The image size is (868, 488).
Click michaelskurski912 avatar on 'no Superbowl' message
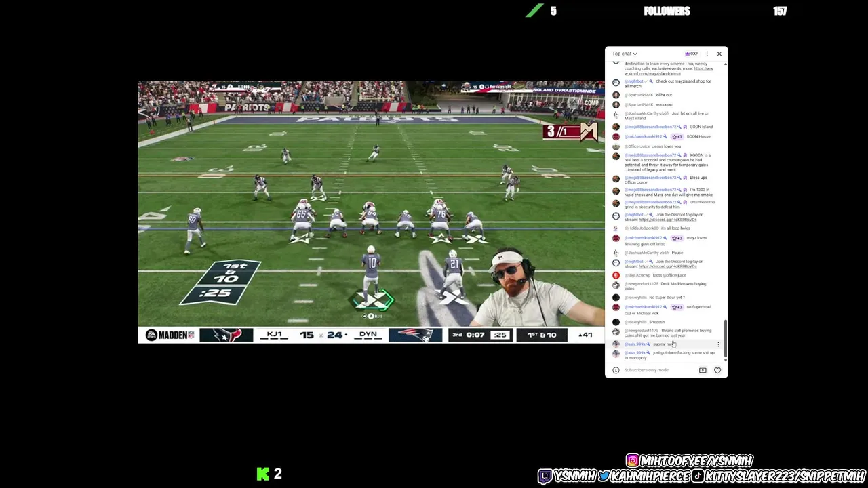616,307
